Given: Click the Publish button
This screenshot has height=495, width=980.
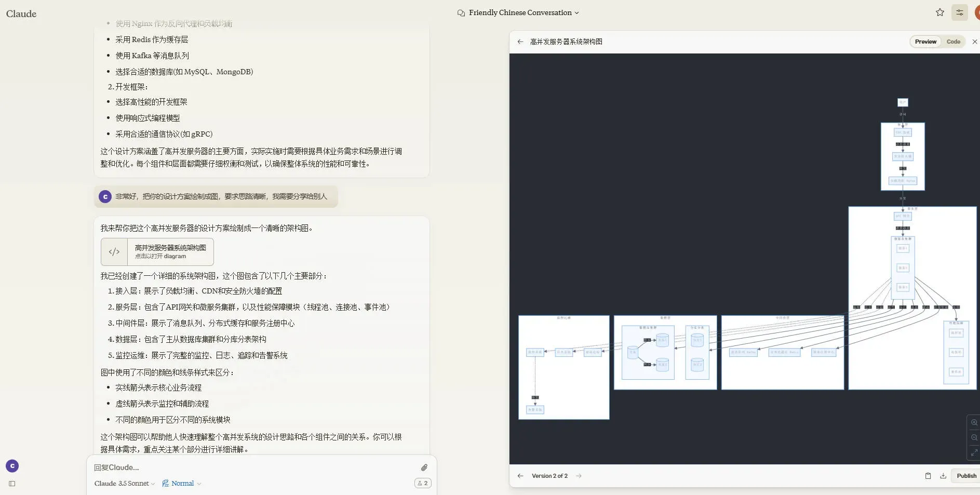Looking at the screenshot, I should 966,476.
